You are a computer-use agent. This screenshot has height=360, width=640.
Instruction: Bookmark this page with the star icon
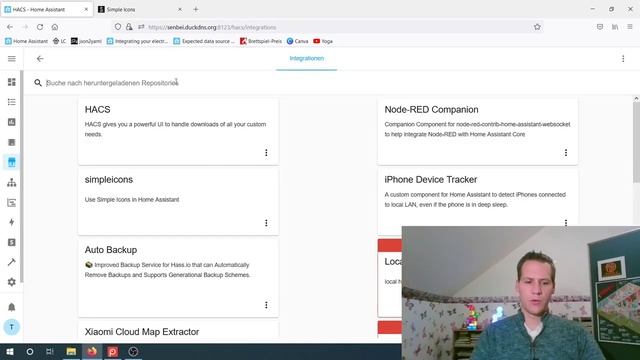pos(537,27)
